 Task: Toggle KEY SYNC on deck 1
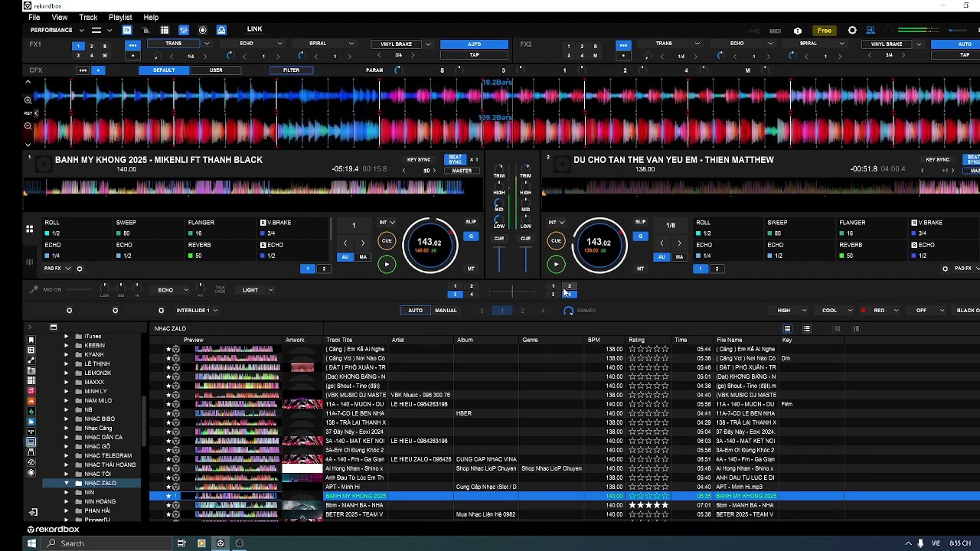pyautogui.click(x=419, y=160)
